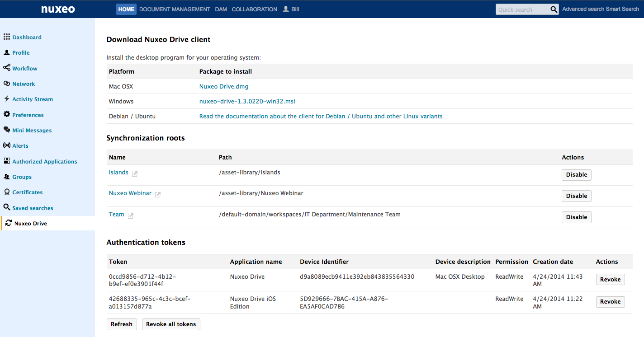644x337 pixels.
Task: Switch to the DAM tab
Action: point(221,9)
